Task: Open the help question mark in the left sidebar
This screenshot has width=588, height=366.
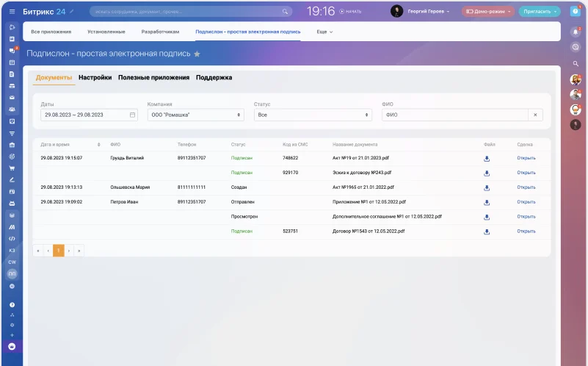Action: click(x=12, y=305)
